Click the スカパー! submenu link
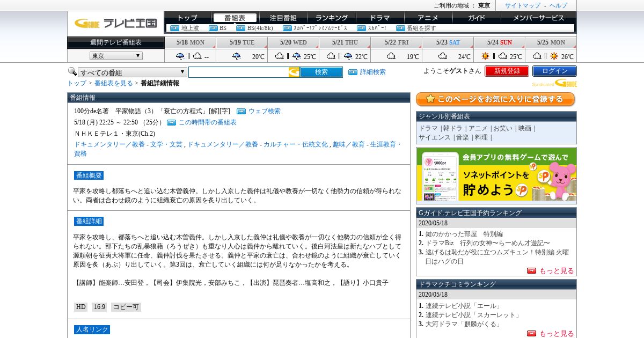The image size is (644, 338). (x=377, y=28)
